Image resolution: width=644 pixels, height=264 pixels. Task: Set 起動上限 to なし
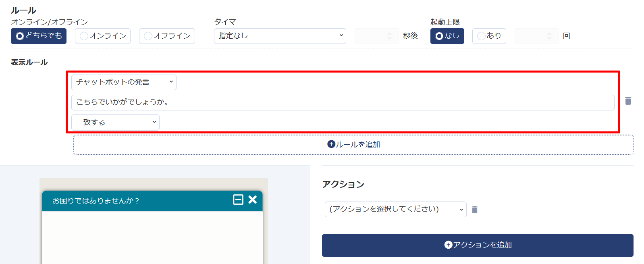coord(447,36)
